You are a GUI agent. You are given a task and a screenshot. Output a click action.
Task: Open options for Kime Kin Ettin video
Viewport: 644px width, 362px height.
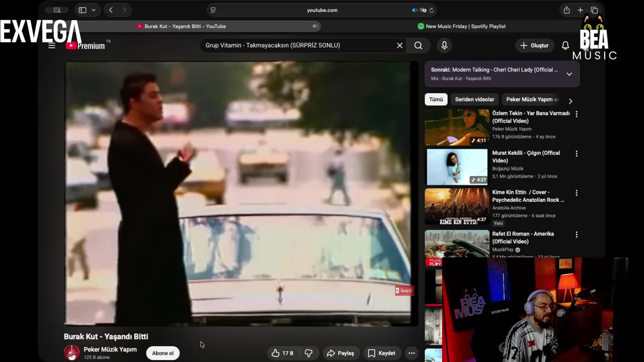[x=577, y=193]
